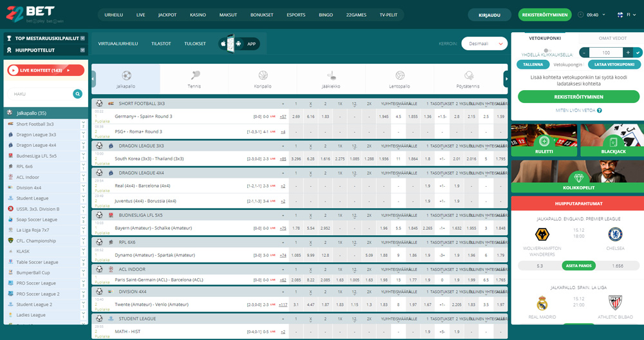Select the Koripallo basketball icon
This screenshot has height=340, width=644.
[263, 75]
